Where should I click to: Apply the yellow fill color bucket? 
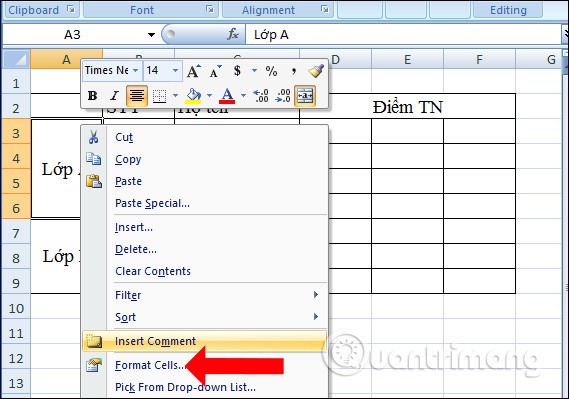(x=193, y=96)
